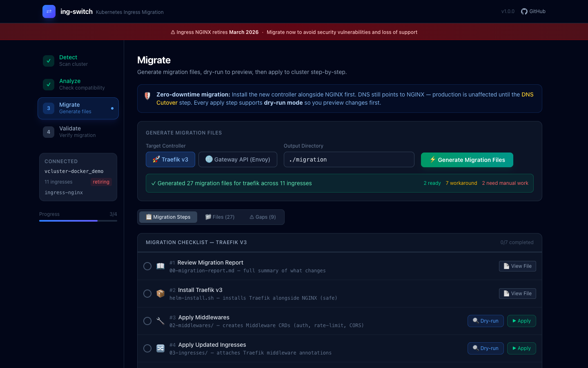Open the GitHub link

[x=533, y=11]
